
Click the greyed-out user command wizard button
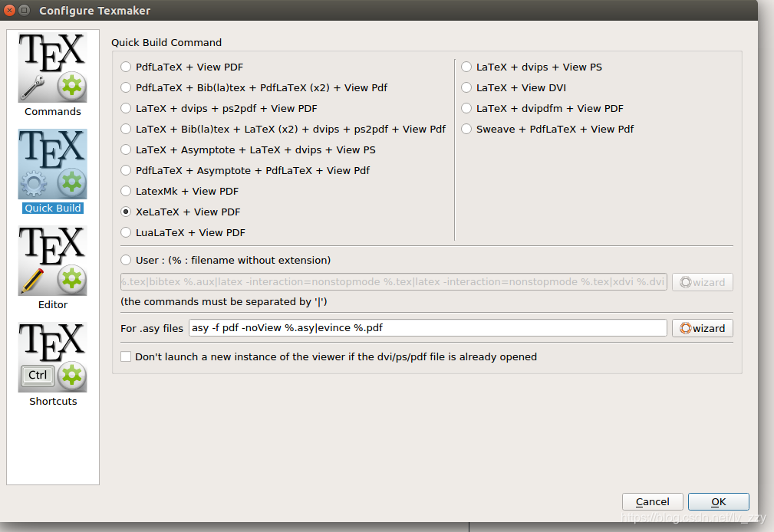(x=703, y=282)
